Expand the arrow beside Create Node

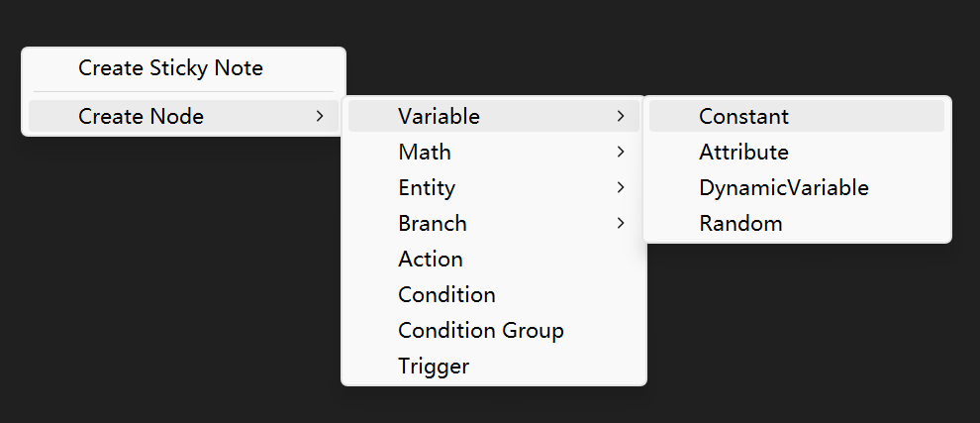[x=320, y=116]
